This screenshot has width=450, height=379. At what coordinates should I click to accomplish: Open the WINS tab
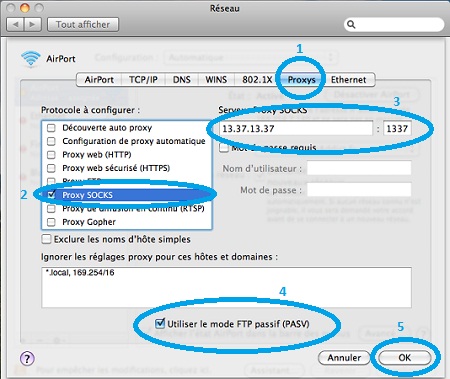pos(216,80)
